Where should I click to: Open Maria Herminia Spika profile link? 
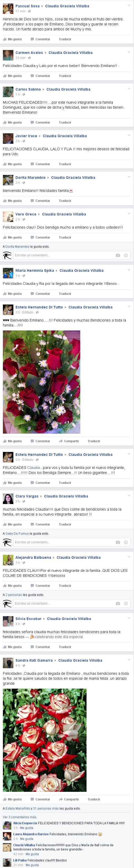34,270
